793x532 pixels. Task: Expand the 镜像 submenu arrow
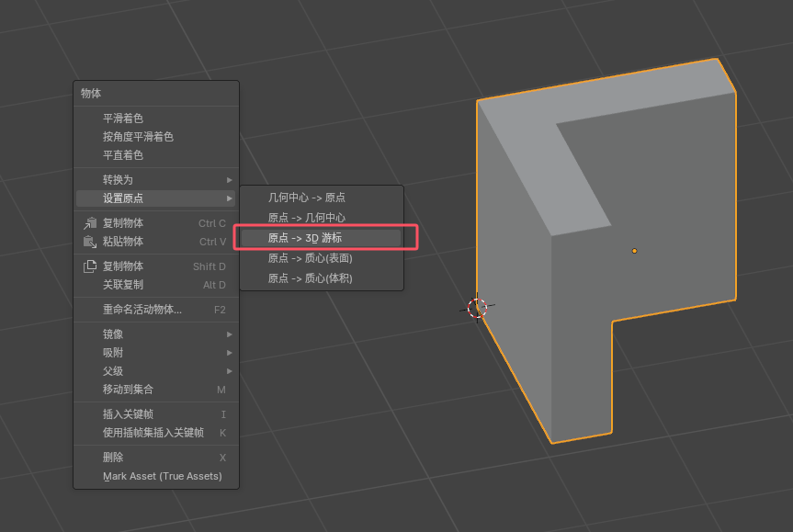[x=230, y=334]
